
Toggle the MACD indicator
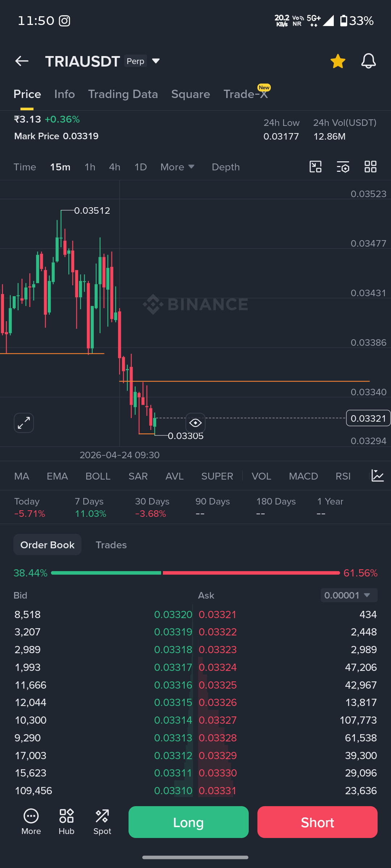[x=303, y=476]
